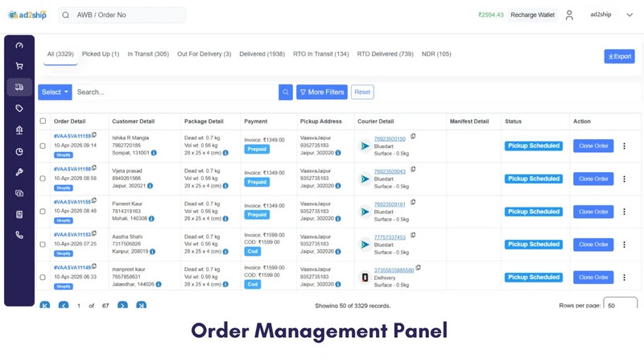
Task: Check the box for order #VAASVA11153
Action: point(43,245)
